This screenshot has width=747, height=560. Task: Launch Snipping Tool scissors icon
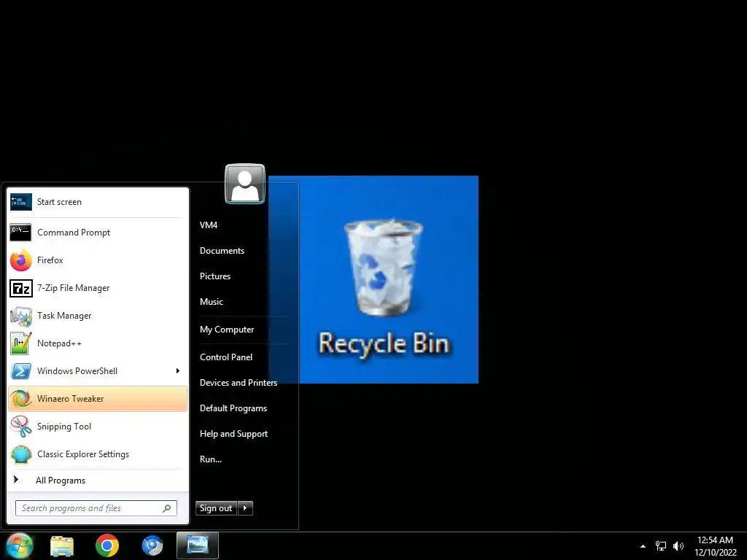coord(21,426)
